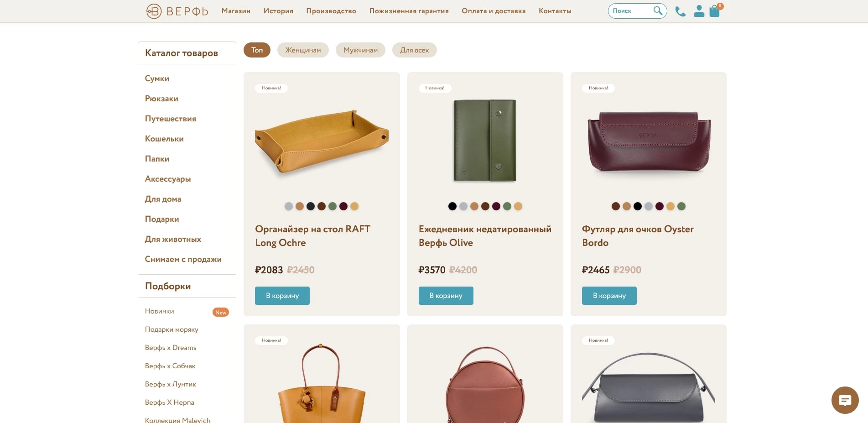Click the New badge beside Новинки
Screen dimensions: 868x423
pyautogui.click(x=221, y=312)
